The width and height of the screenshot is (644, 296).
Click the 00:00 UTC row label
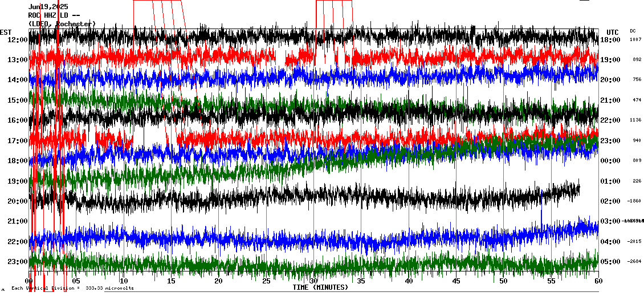pyautogui.click(x=610, y=161)
